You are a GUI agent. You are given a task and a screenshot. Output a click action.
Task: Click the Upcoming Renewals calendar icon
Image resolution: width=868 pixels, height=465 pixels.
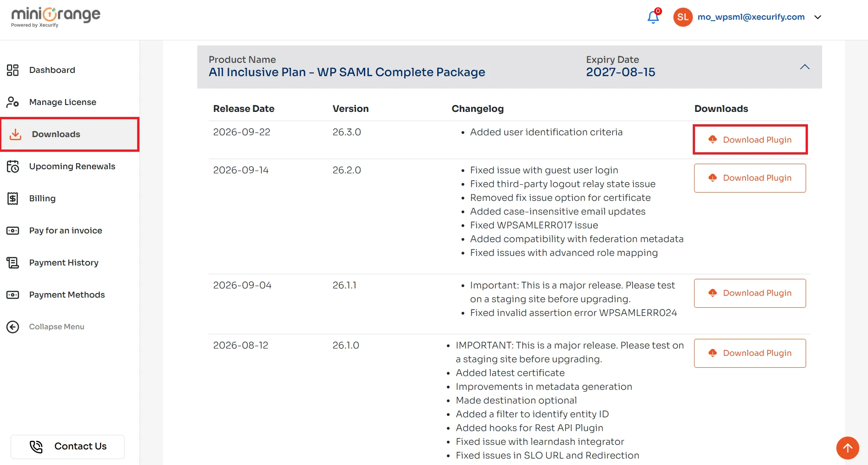pyautogui.click(x=13, y=166)
